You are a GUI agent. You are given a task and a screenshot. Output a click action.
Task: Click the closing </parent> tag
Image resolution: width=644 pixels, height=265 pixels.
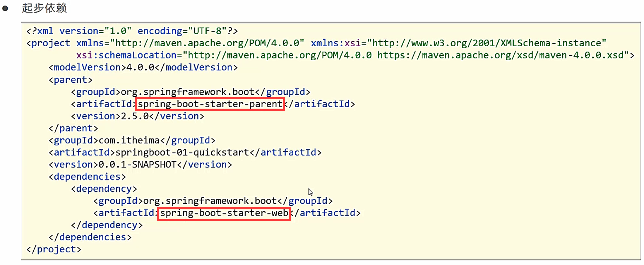(73, 128)
